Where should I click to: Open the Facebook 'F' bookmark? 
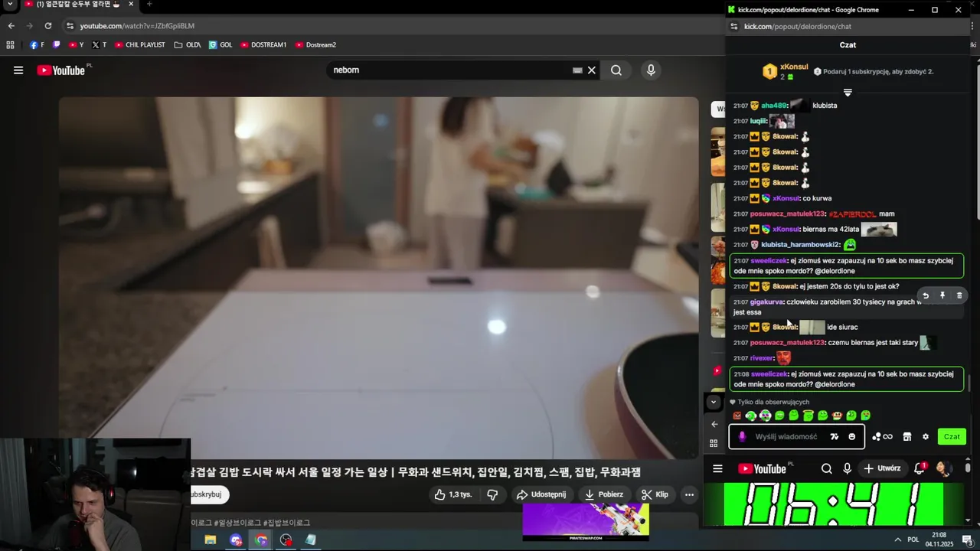[x=37, y=45]
